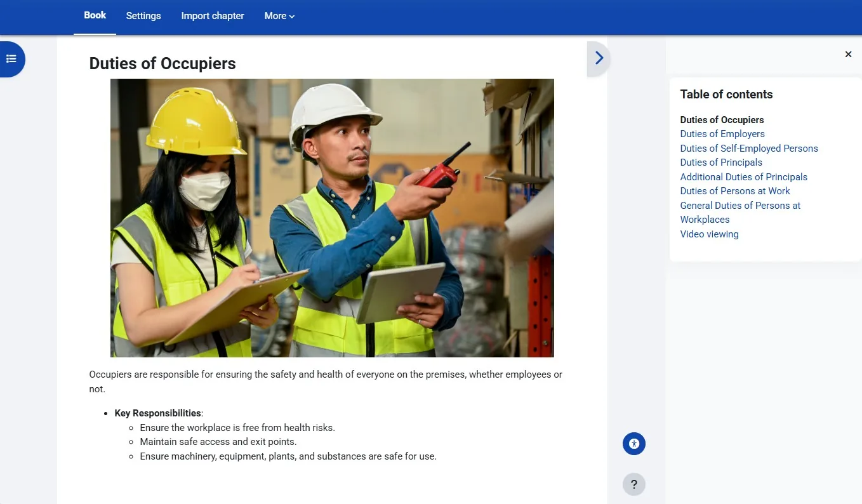Switch to the Import chapter tab
The width and height of the screenshot is (862, 504).
click(213, 16)
